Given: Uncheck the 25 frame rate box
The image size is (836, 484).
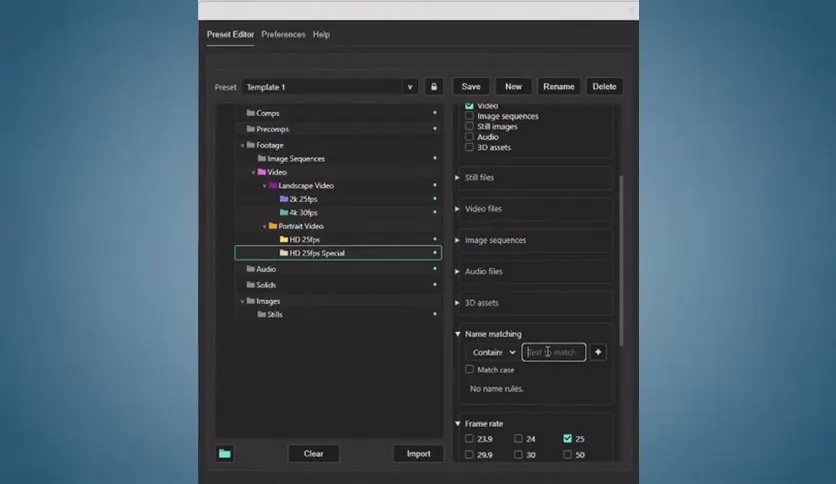Looking at the screenshot, I should (x=567, y=438).
